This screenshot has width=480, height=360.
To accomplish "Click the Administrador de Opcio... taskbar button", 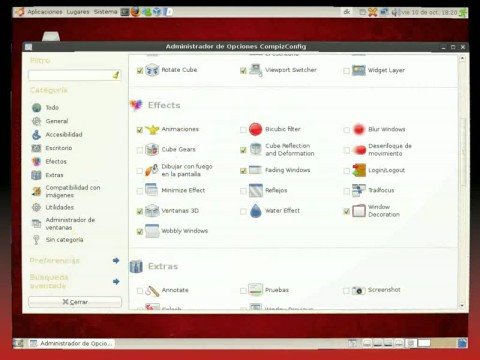I will point(71,343).
